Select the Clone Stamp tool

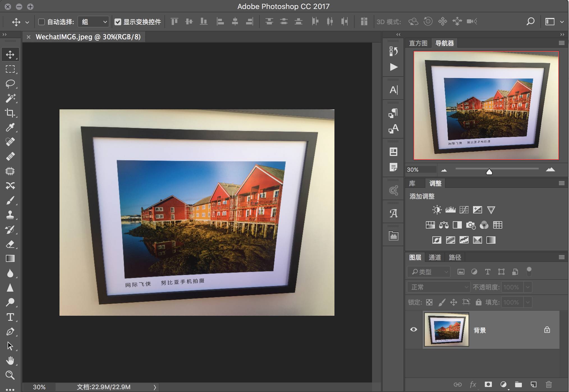tap(10, 215)
